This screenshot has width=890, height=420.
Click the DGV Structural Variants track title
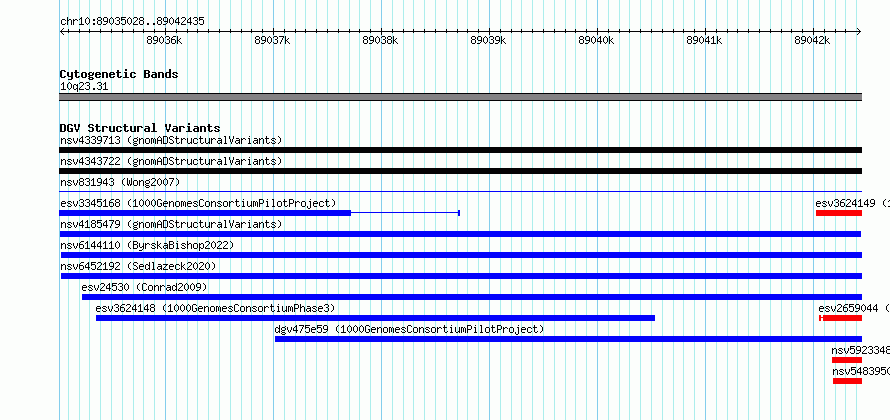coord(140,128)
